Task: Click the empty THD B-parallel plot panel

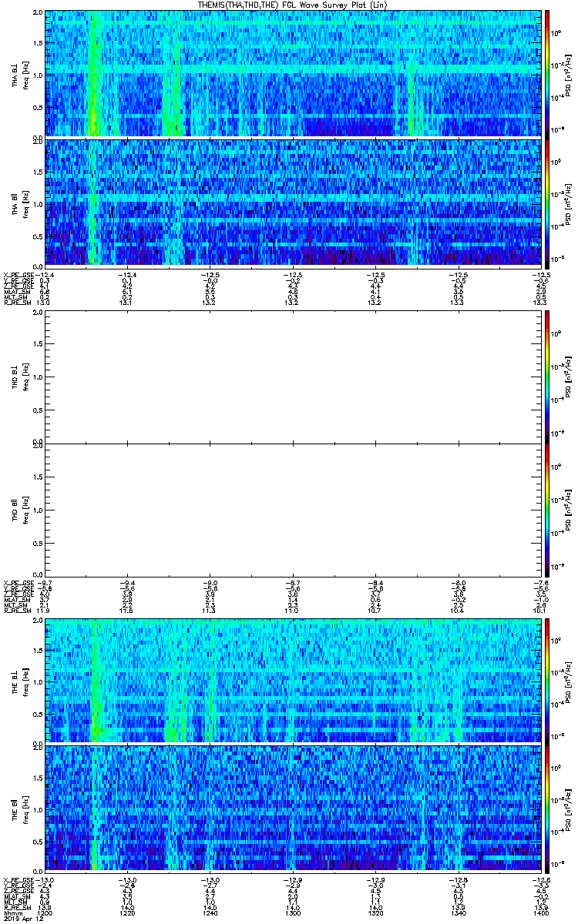Action: 292,509
